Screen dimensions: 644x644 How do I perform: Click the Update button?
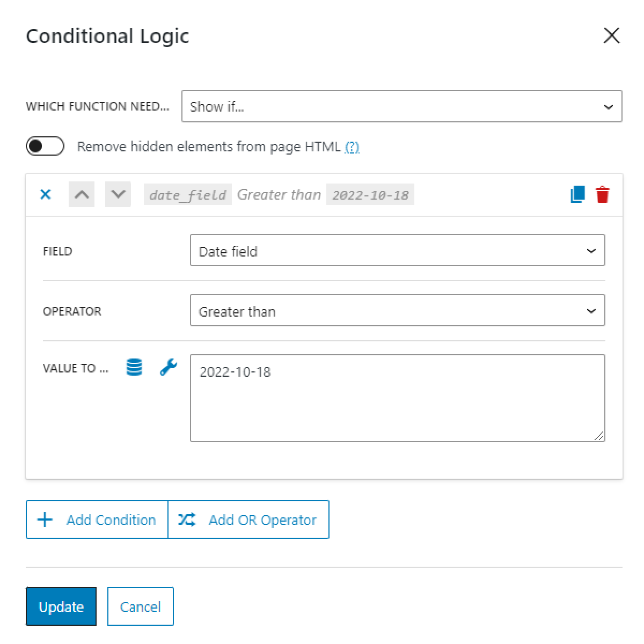(61, 606)
